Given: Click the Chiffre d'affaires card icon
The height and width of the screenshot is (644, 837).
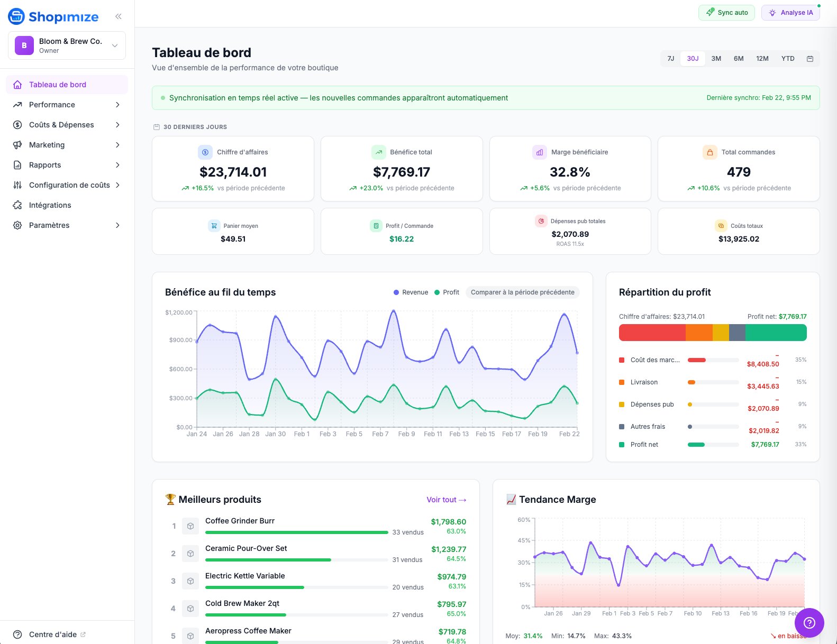Looking at the screenshot, I should 205,152.
